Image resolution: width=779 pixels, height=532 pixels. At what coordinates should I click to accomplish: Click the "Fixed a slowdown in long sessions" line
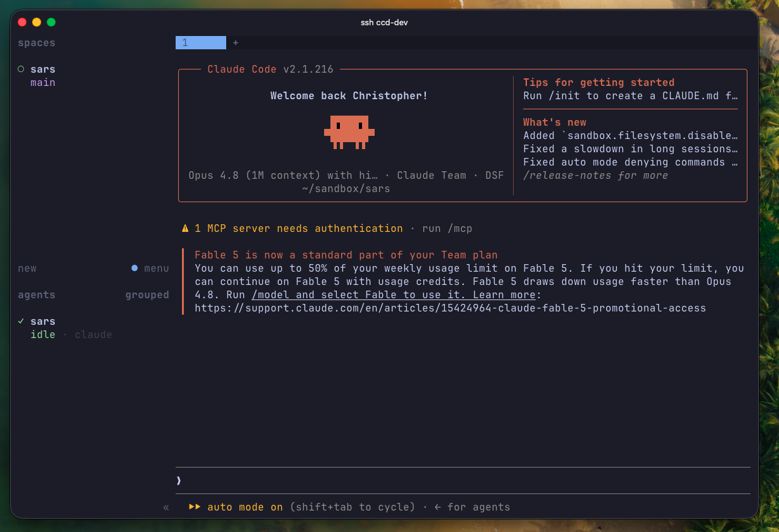(631, 149)
